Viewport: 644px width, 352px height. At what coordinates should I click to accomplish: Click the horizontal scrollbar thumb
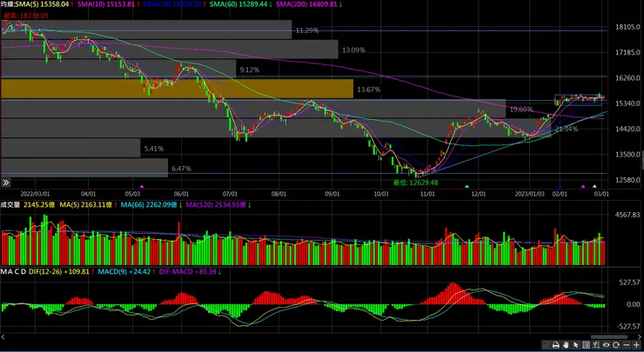[609, 337]
